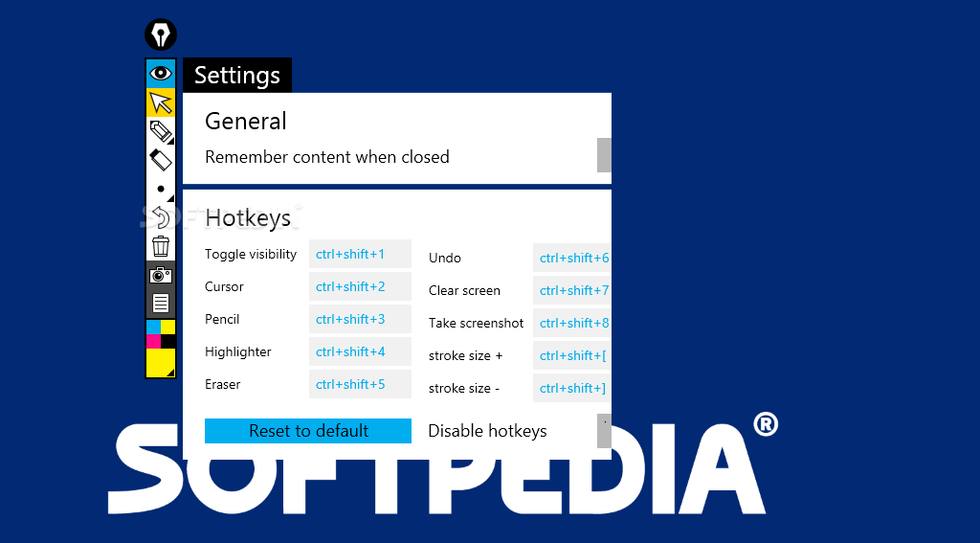Screen dimensions: 980x543
Task: Pick the magenta color swatch
Action: click(154, 342)
